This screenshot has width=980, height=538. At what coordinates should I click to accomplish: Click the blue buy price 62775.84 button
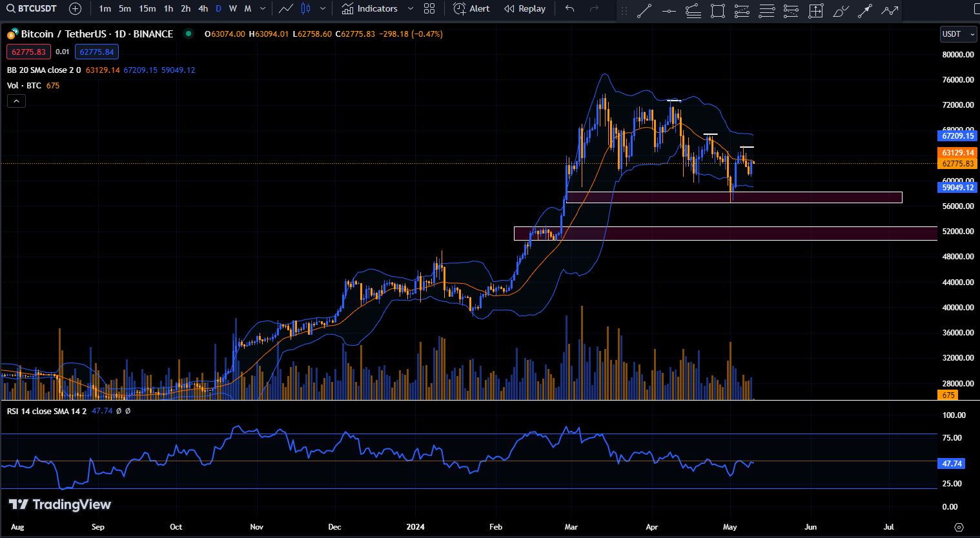[x=97, y=52]
